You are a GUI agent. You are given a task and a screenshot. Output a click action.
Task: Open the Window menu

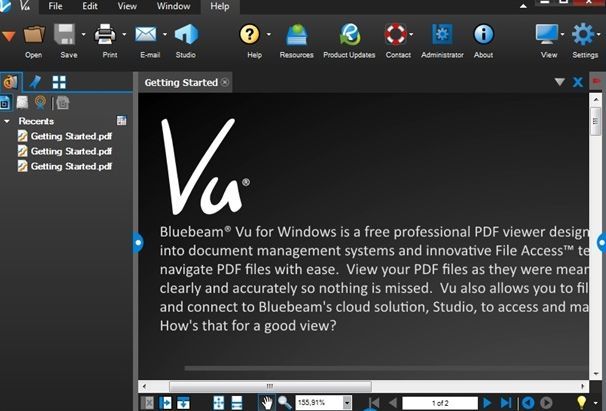tap(174, 6)
